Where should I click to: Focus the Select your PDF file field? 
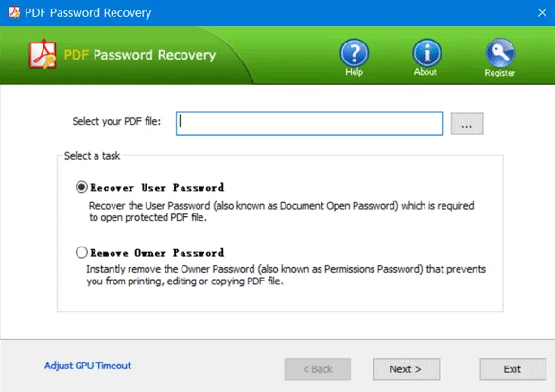pos(309,124)
